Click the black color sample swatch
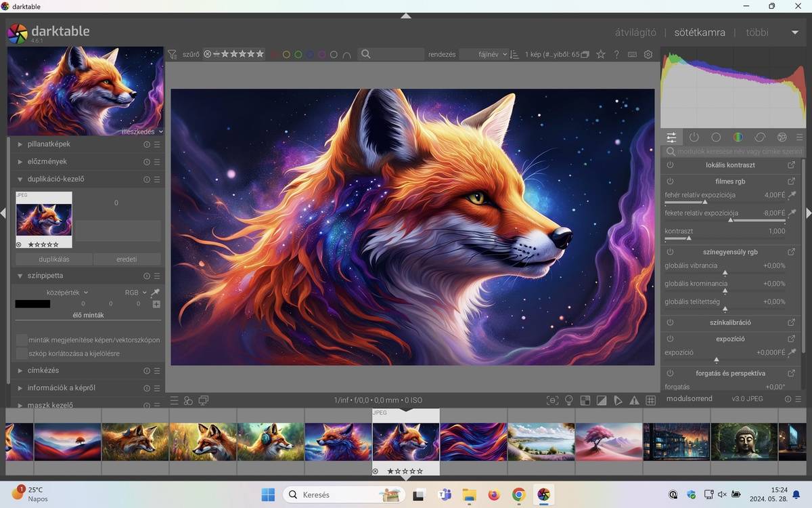Viewport: 812px width, 508px height. click(x=32, y=304)
